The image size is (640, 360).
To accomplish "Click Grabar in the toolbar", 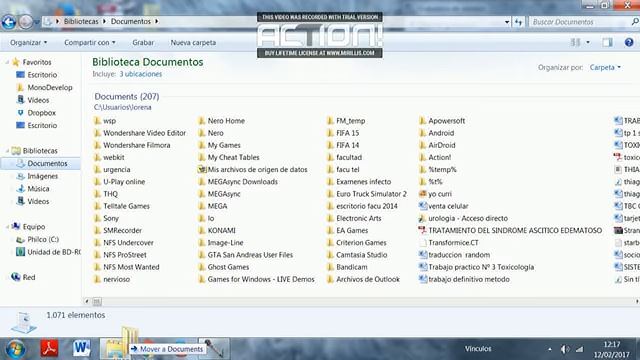I will pos(143,42).
